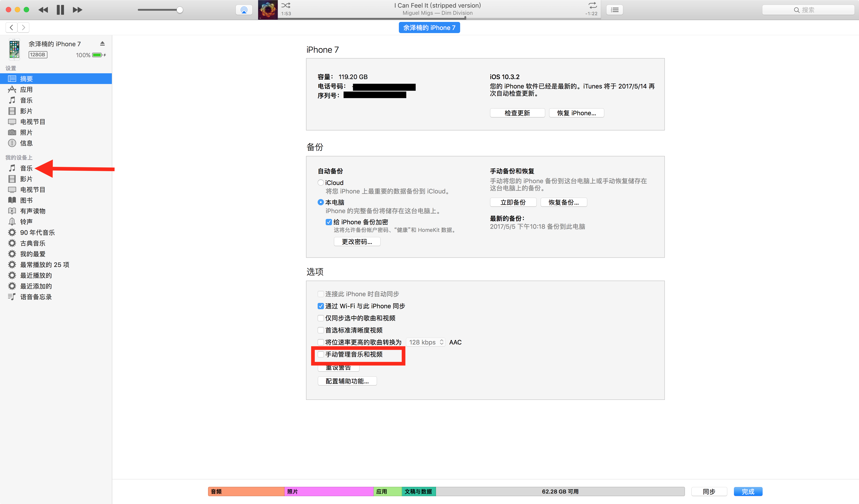This screenshot has height=504, width=859.
Task: Toggle shuffle playback icon
Action: (x=286, y=5)
